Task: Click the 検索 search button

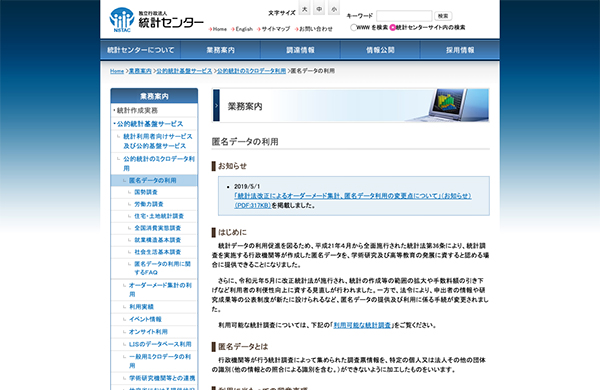Action: click(x=443, y=16)
